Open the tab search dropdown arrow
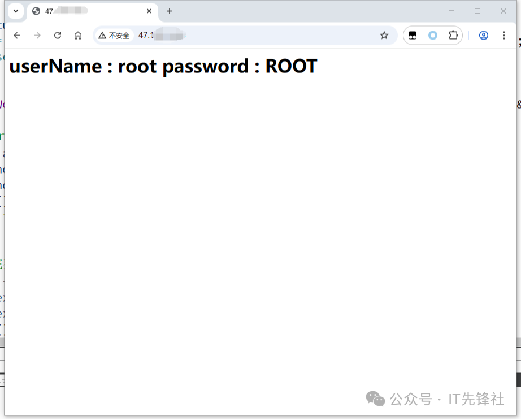This screenshot has height=420, width=521. click(16, 11)
